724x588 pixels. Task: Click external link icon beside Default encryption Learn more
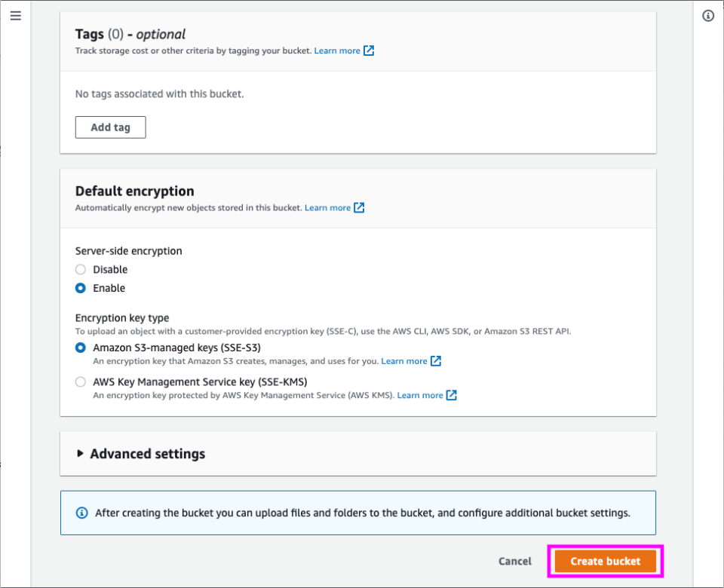[359, 207]
